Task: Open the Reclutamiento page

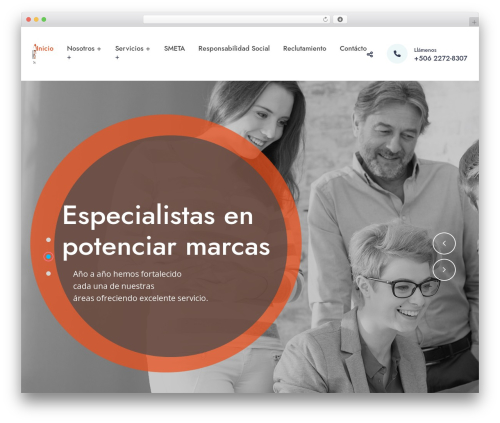Action: tap(305, 48)
